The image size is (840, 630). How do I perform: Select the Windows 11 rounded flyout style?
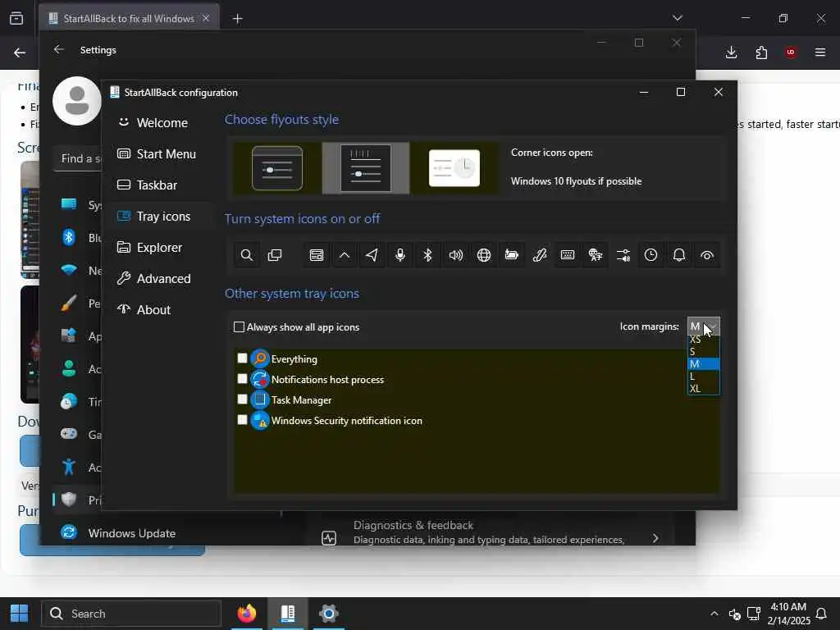(x=277, y=168)
